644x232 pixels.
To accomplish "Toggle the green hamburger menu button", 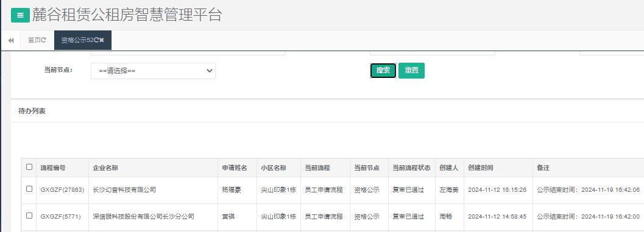I will (20, 16).
